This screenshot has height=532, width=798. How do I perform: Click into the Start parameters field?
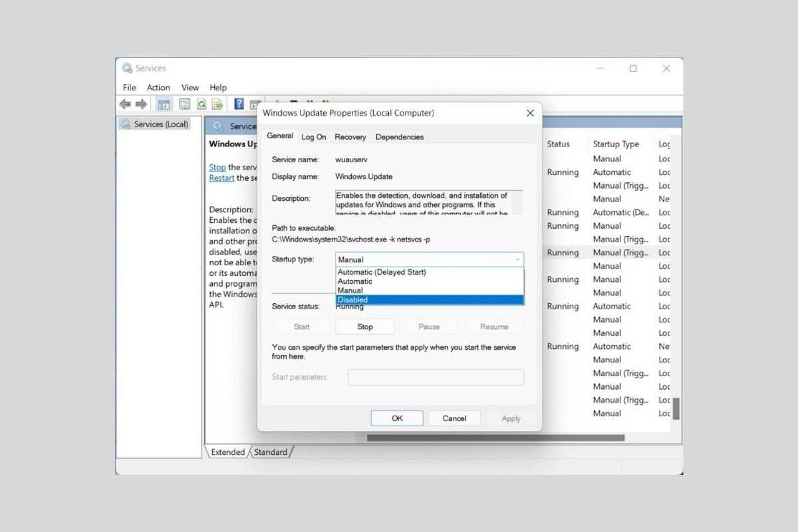click(436, 377)
